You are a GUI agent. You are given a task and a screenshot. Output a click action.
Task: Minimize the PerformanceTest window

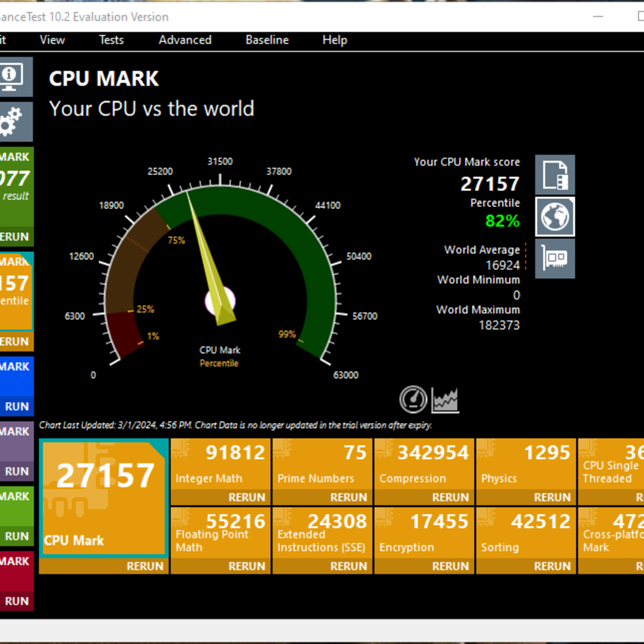(x=598, y=16)
